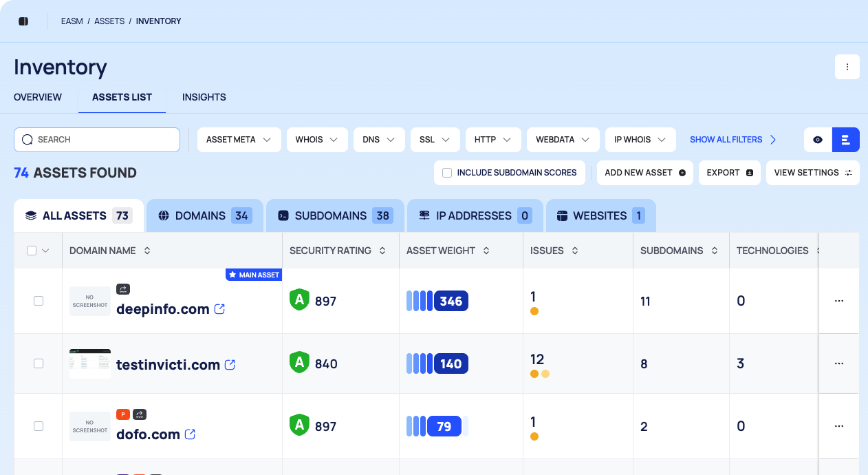This screenshot has height=475, width=868.
Task: Open the bulk-select chevron in table header
Action: point(46,251)
